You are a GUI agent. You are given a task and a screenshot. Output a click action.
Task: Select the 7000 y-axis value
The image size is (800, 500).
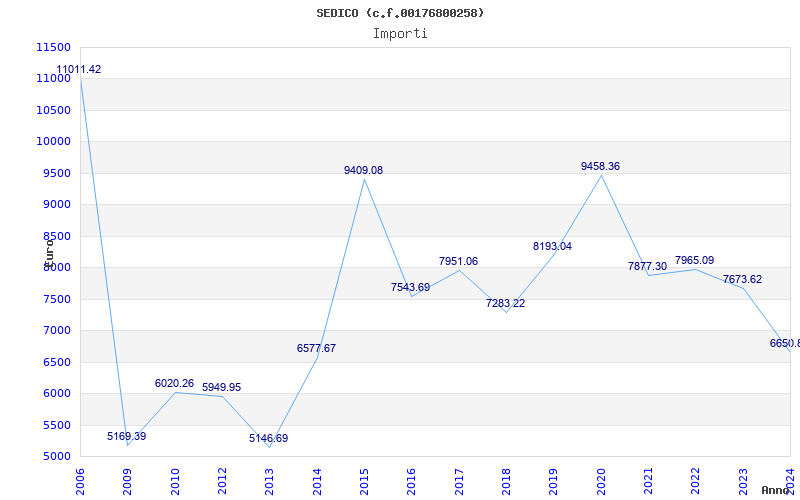click(56, 331)
